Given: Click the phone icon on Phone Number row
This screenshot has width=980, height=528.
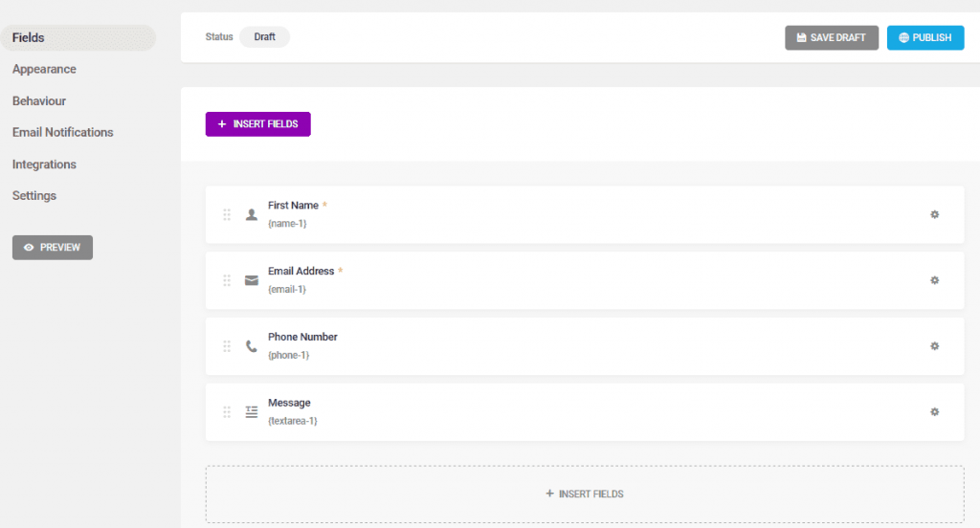Looking at the screenshot, I should (252, 346).
